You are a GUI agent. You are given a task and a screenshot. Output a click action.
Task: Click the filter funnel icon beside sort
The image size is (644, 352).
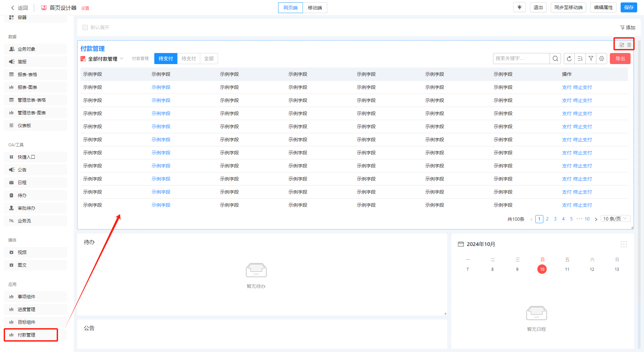(x=591, y=59)
